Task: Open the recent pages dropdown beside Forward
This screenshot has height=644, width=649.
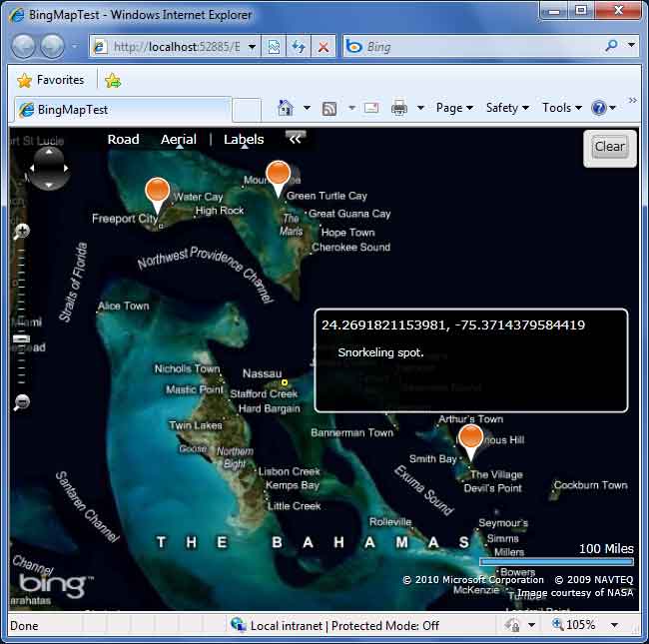Action: [75, 46]
